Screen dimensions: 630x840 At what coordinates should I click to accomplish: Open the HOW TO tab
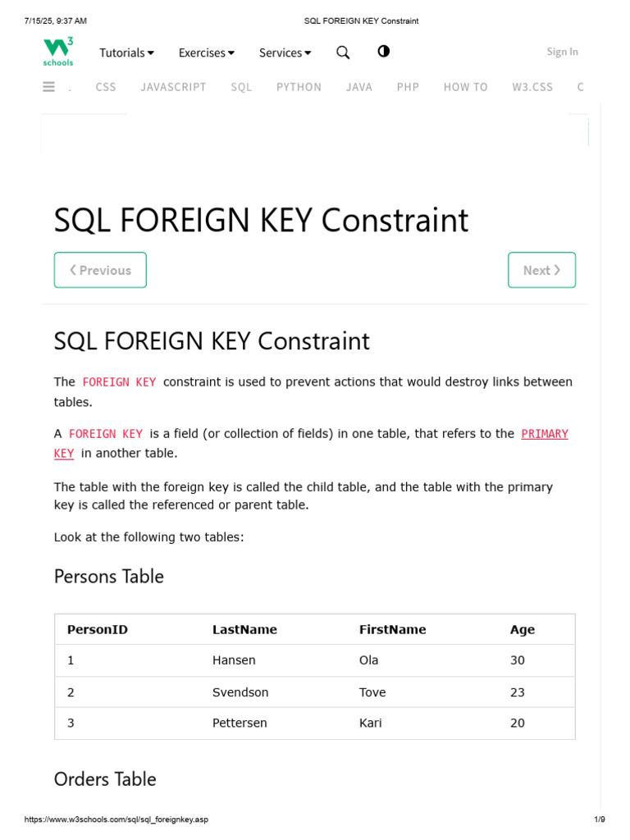pyautogui.click(x=465, y=87)
